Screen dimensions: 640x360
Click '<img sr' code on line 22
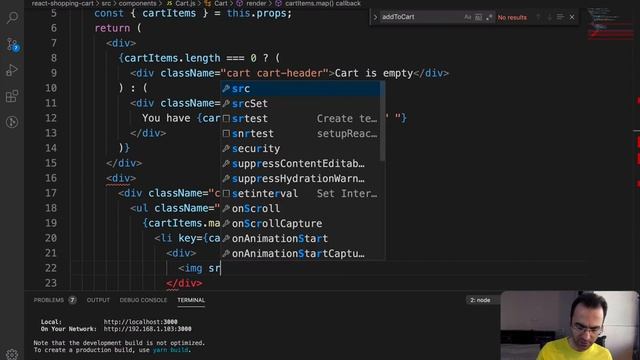pyautogui.click(x=199, y=268)
